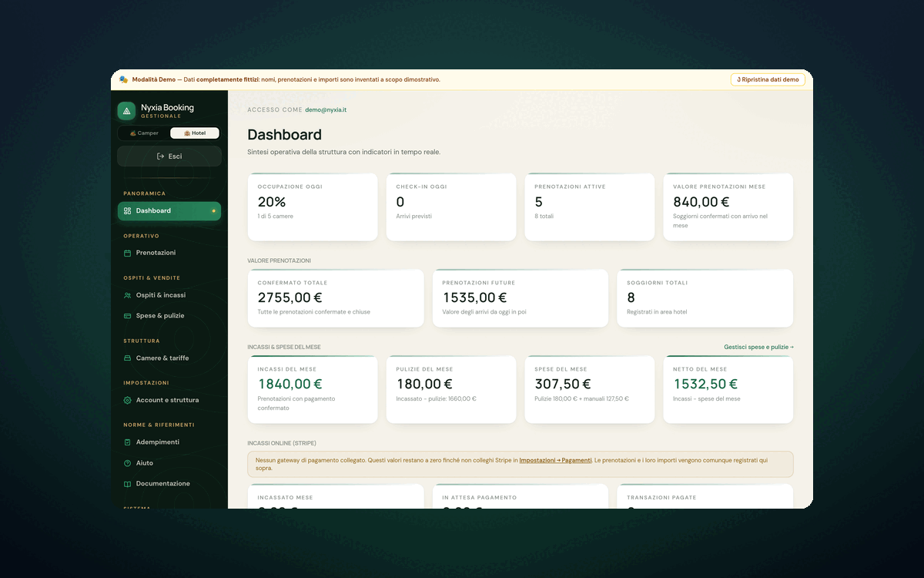Image resolution: width=924 pixels, height=578 pixels.
Task: Open the Adempimenti page
Action: [x=169, y=442]
